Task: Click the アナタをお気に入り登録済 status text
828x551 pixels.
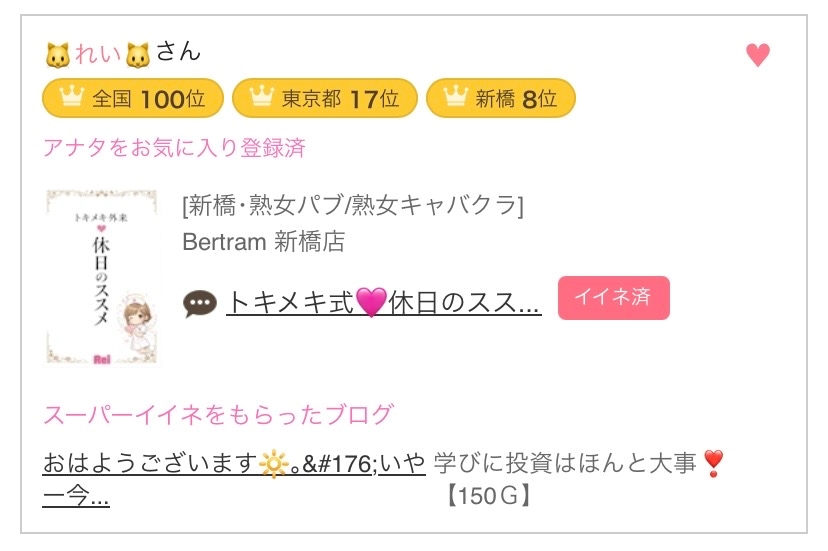Action: point(174,149)
